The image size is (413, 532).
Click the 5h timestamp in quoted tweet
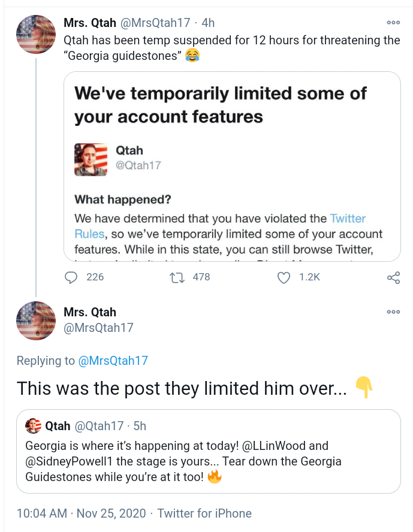coord(139,426)
